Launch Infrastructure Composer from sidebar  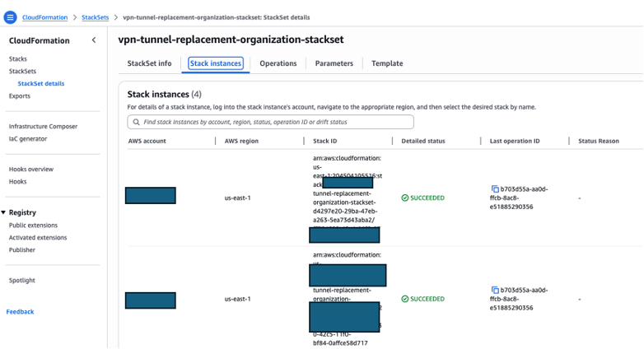coord(43,126)
